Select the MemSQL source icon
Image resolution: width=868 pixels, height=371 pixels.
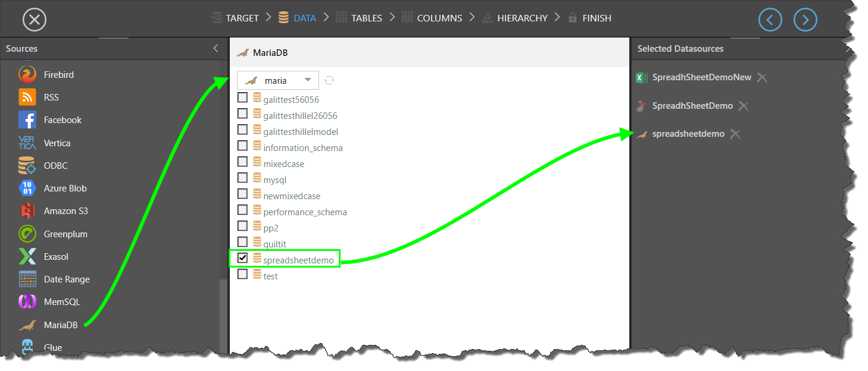pyautogui.click(x=27, y=301)
